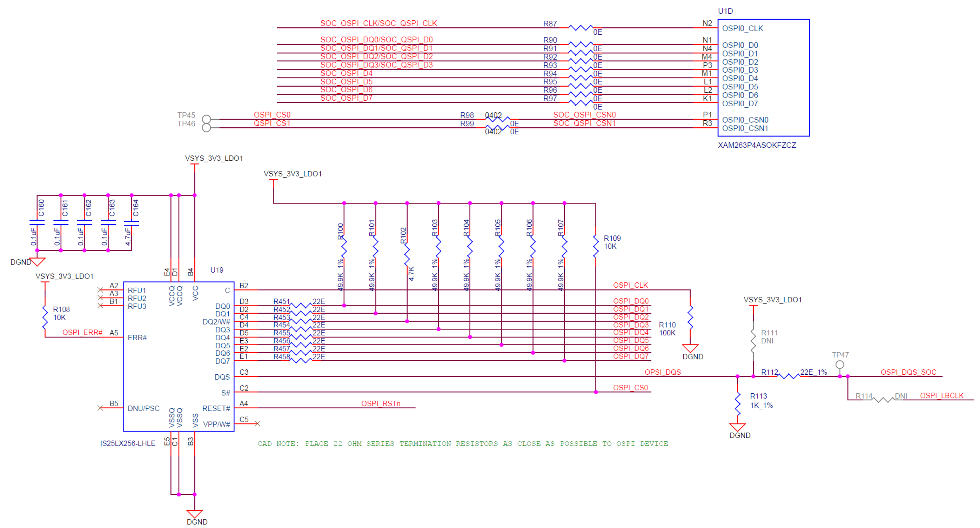Viewport: 980px width, 528px height.
Task: Select the R112 22E_1% series resistor
Action: [x=788, y=376]
